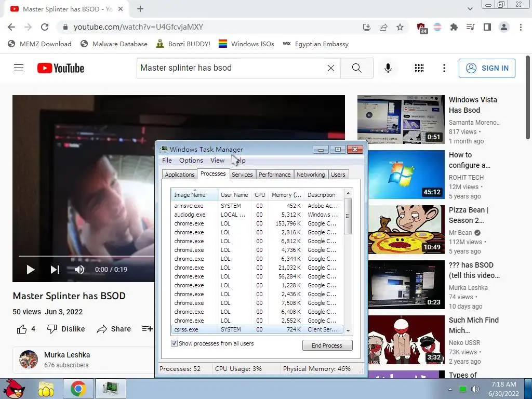Open Task Manager Options menu

coord(191,161)
